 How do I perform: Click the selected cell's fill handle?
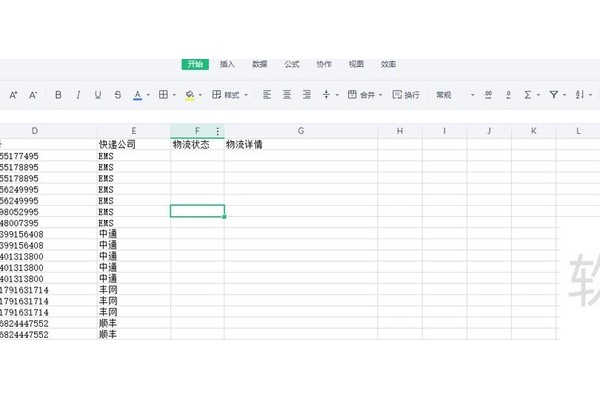click(224, 217)
